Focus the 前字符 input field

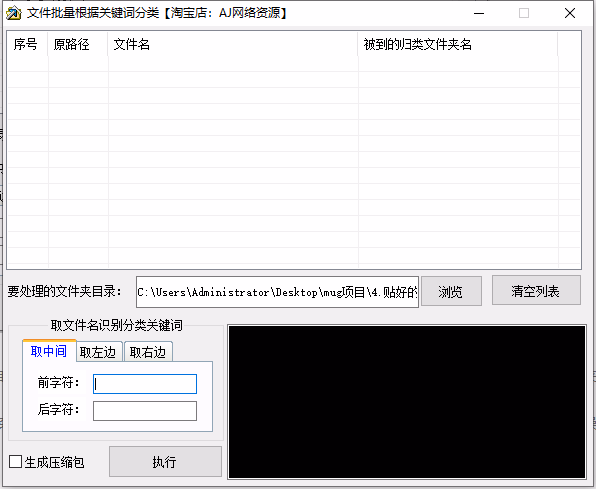pyautogui.click(x=145, y=384)
